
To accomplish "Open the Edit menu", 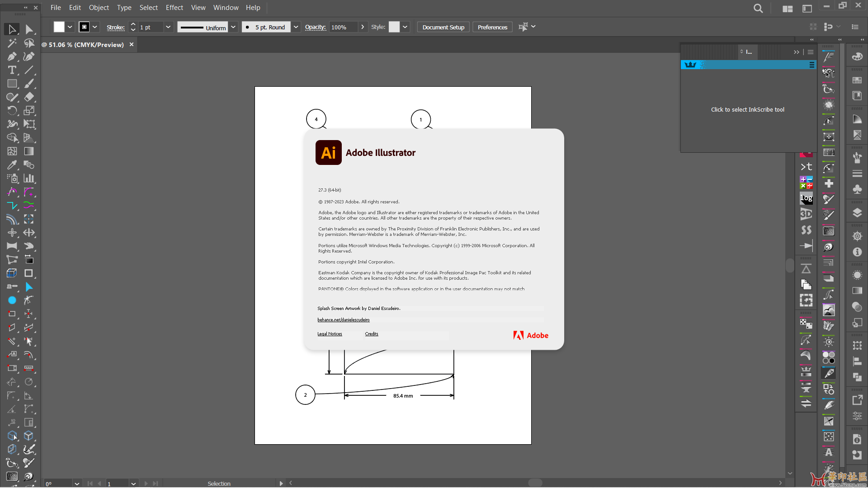I will tap(75, 8).
